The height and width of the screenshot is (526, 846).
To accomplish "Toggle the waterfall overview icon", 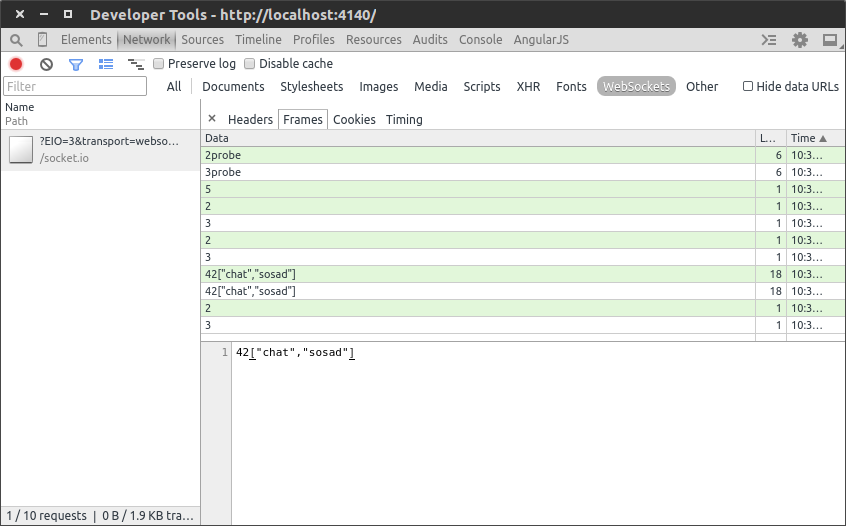I will 135,64.
